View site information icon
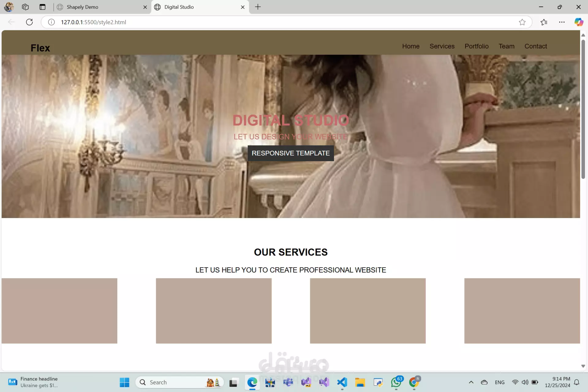 51,22
